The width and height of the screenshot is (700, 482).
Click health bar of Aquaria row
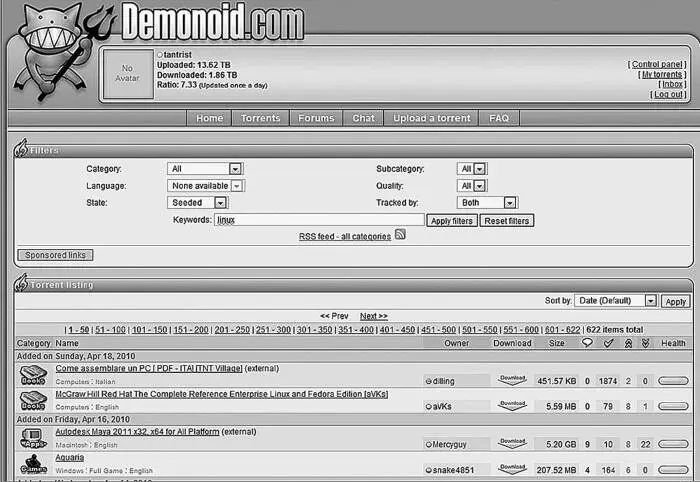click(x=673, y=470)
